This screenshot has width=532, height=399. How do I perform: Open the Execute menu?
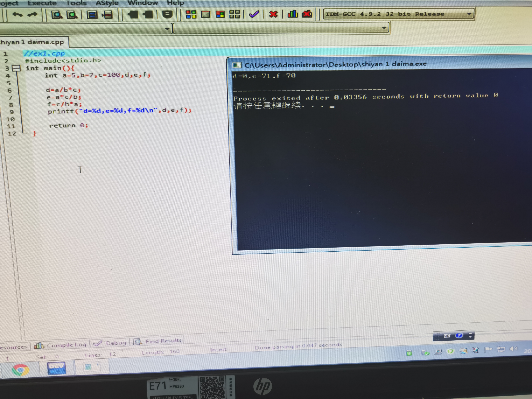pyautogui.click(x=42, y=3)
